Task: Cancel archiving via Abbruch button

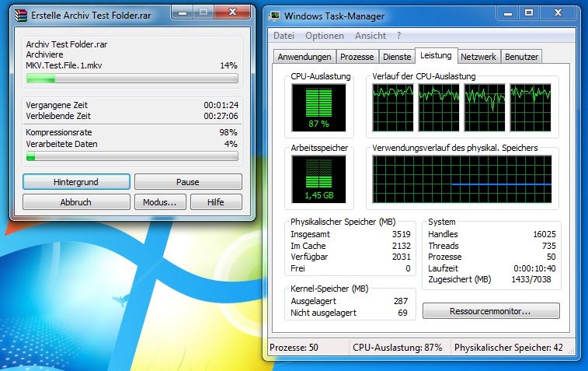Action: click(76, 202)
